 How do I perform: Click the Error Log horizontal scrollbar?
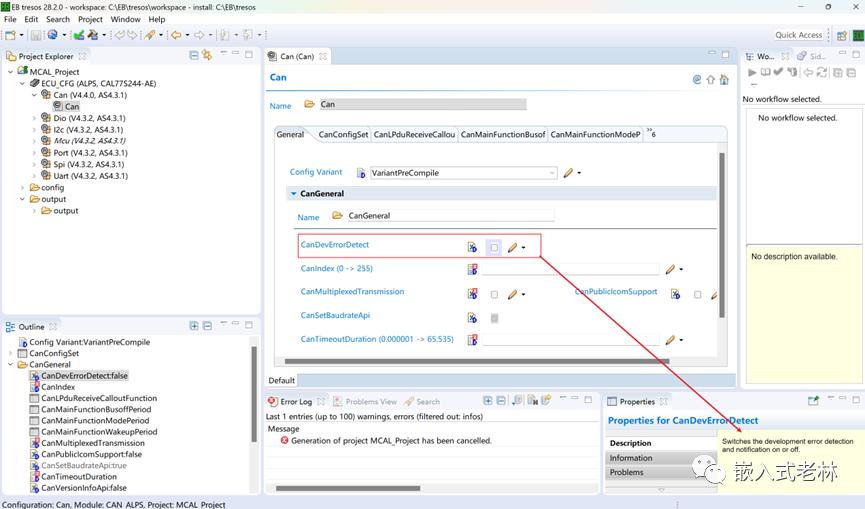[348, 488]
